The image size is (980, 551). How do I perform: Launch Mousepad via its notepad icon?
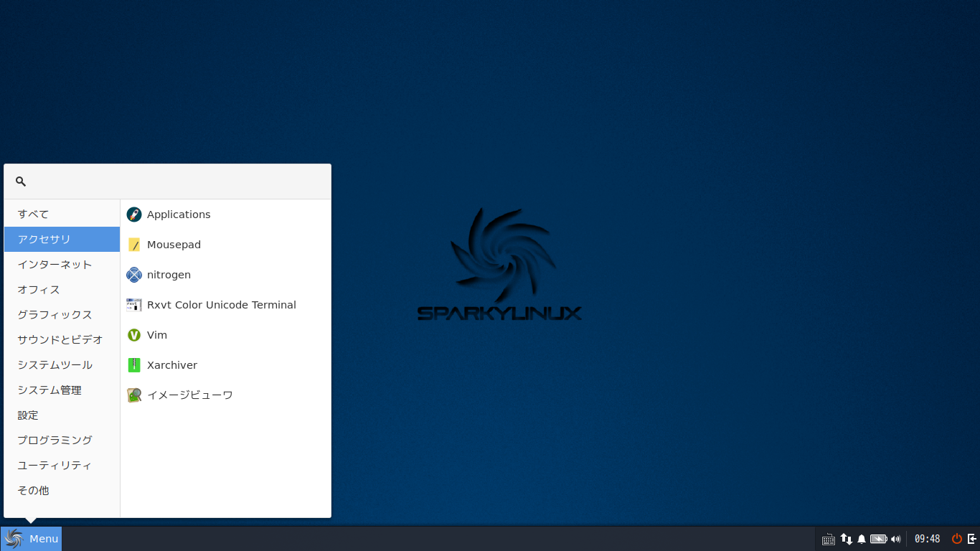click(x=134, y=245)
